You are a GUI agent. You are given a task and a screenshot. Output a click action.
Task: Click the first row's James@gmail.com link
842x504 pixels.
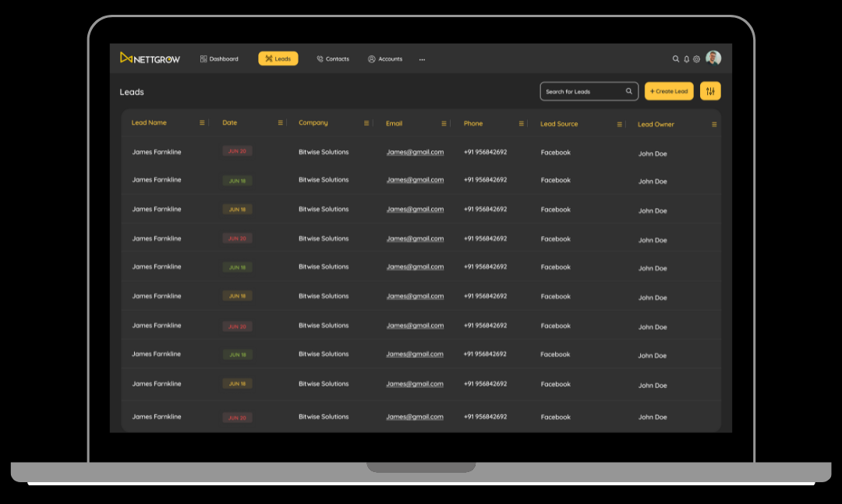pyautogui.click(x=415, y=153)
